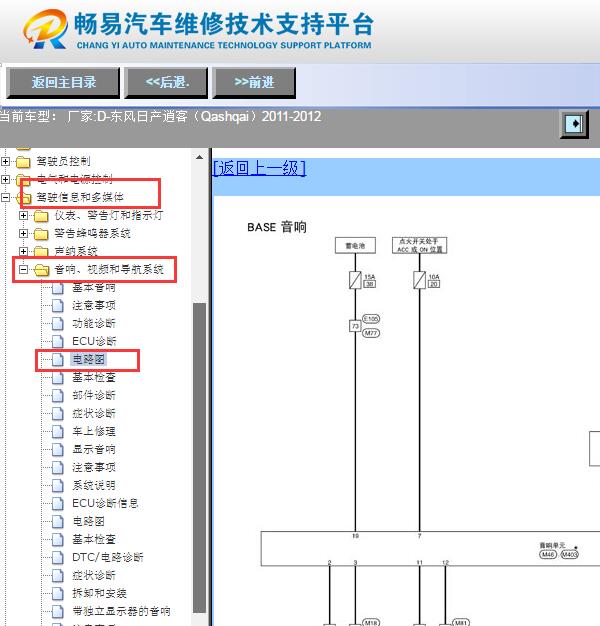This screenshot has height=626, width=600.
Task: Click folder icon beside 仪表、警告灯和指示灯
Action: (x=41, y=216)
